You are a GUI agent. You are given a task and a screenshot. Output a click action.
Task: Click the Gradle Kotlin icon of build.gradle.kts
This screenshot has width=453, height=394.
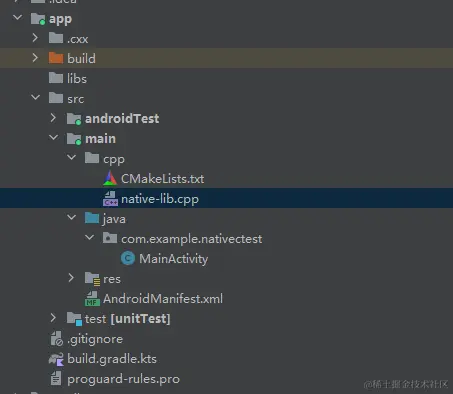(56, 359)
